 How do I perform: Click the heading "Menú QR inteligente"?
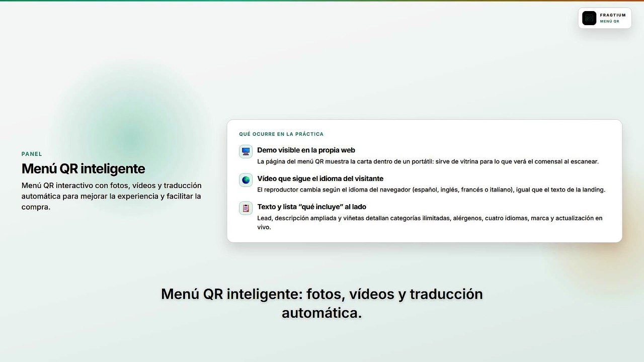83,168
